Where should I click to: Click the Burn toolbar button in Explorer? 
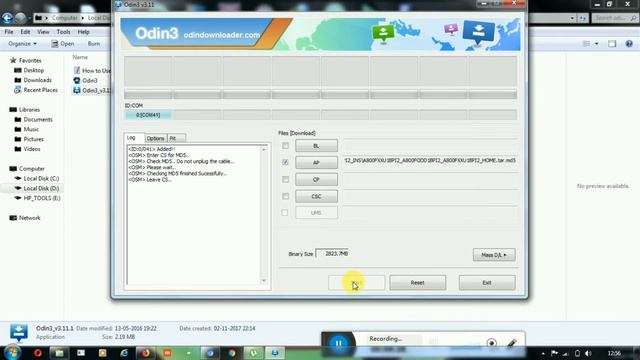click(x=94, y=44)
